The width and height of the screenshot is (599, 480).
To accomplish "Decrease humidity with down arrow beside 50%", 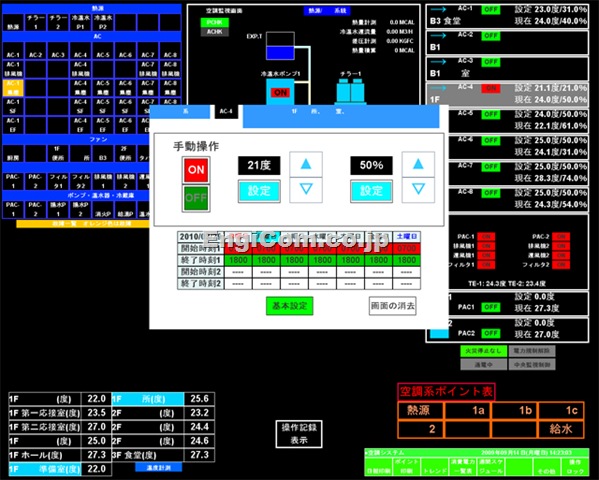I will tap(418, 190).
